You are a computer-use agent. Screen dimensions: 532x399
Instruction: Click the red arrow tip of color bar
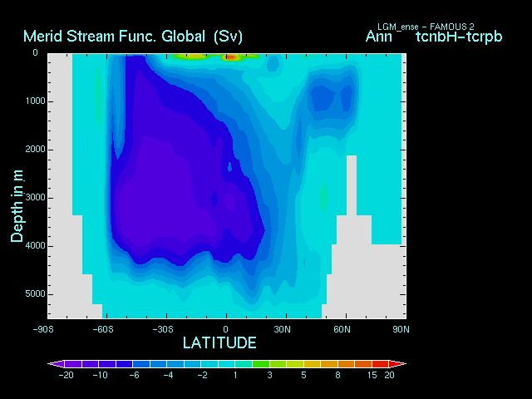[x=397, y=364]
